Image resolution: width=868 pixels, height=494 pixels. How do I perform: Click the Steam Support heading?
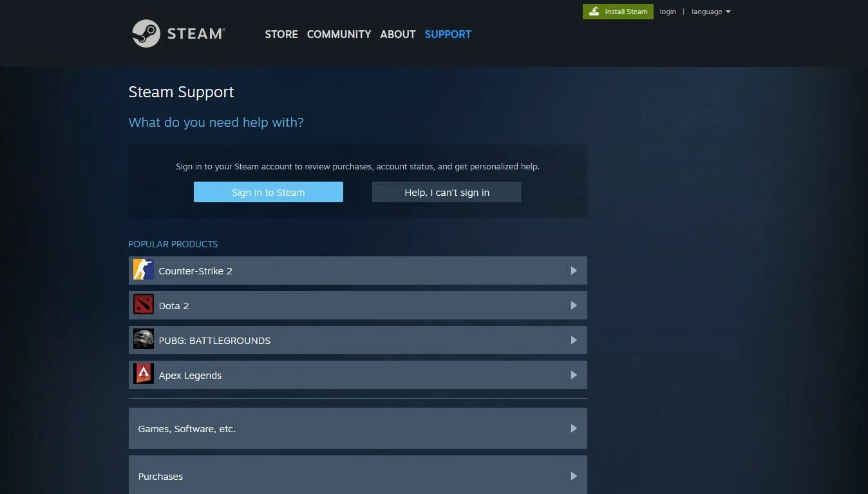pyautogui.click(x=181, y=92)
